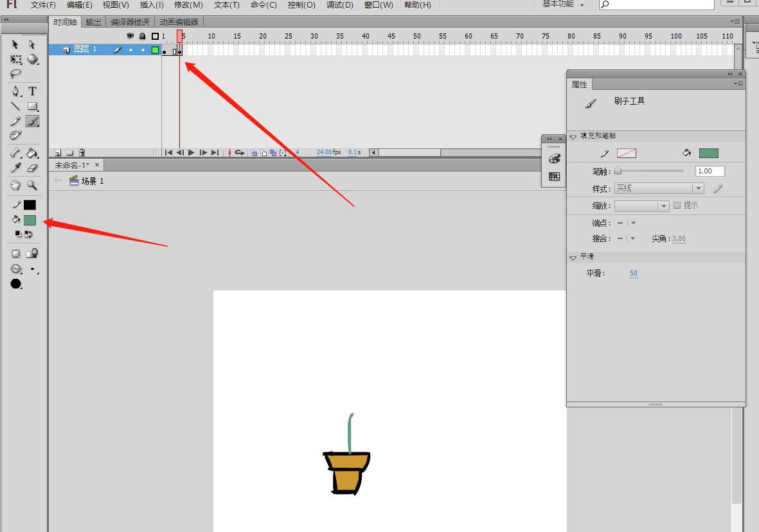The image size is (759, 532).
Task: Open the color palette panel icon
Action: pos(554,159)
